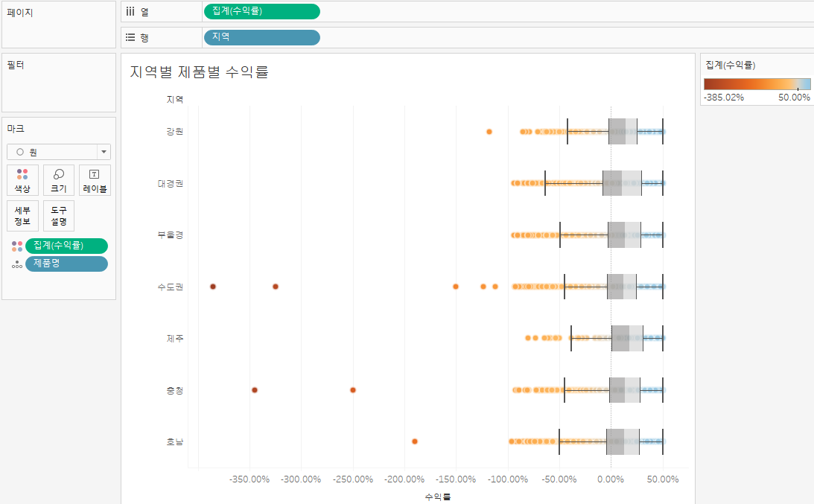Click the 집계(수익률) color legend gradient bar
The image size is (814, 504).
tap(757, 84)
